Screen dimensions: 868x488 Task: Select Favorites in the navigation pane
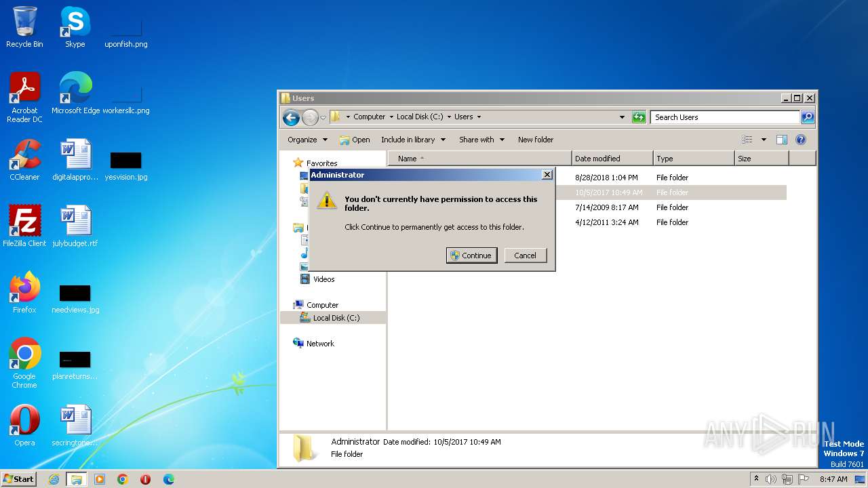pos(321,163)
